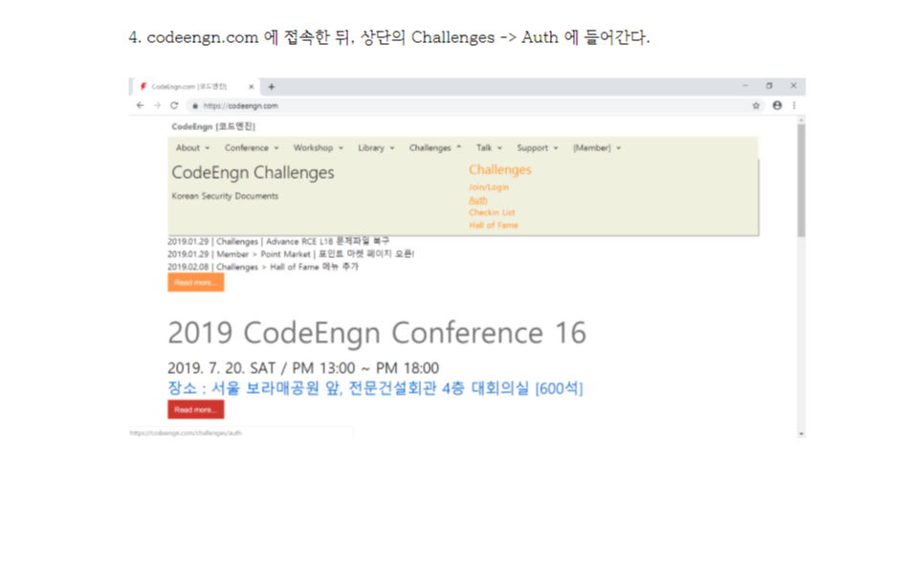Click the blue 장소 venue link text
924x566 pixels.
[375, 388]
